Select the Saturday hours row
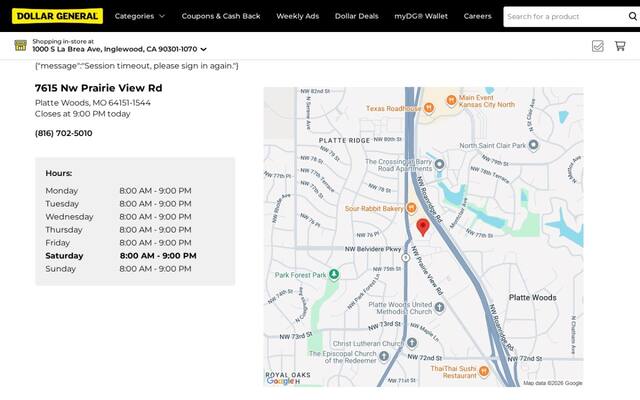Screen dimensions: 640x400 point(121,256)
